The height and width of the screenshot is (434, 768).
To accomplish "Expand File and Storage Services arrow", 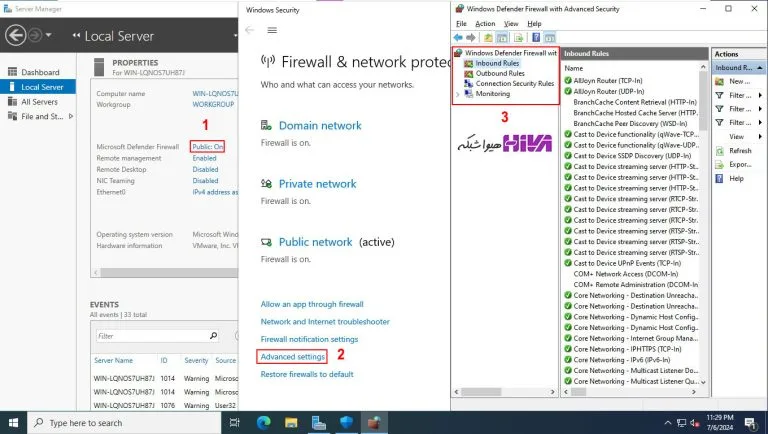I will (x=71, y=117).
